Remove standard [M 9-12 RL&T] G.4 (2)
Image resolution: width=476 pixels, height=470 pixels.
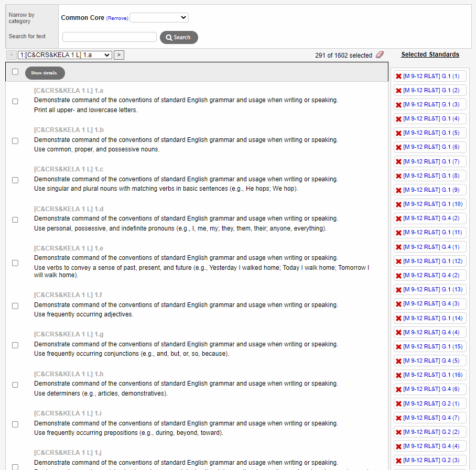398,218
